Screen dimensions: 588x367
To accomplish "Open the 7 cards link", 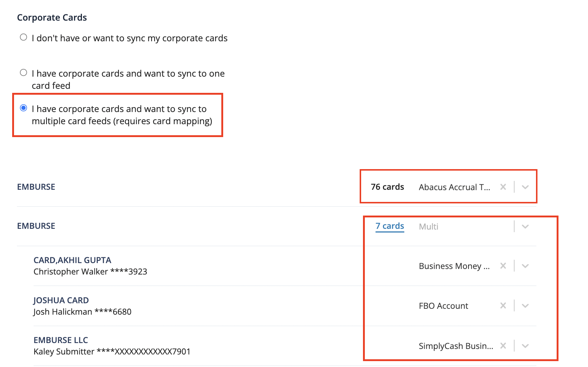I will [x=389, y=226].
